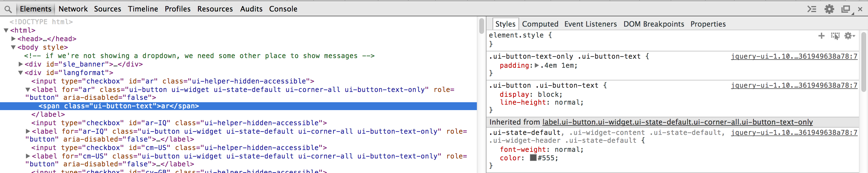Select the input id="cm-US" node

(x=179, y=148)
